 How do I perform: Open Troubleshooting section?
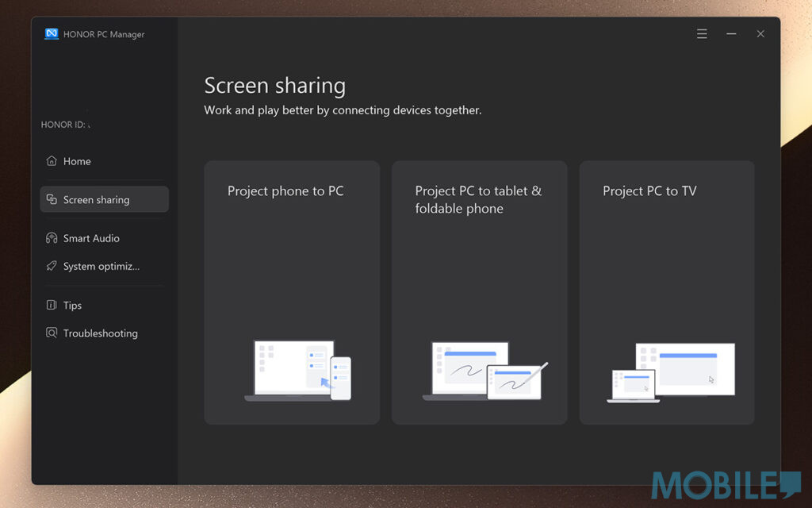pyautogui.click(x=104, y=333)
